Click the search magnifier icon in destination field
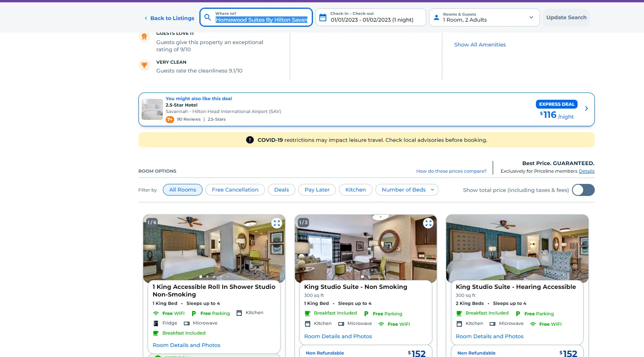The width and height of the screenshot is (644, 357). coord(207,17)
